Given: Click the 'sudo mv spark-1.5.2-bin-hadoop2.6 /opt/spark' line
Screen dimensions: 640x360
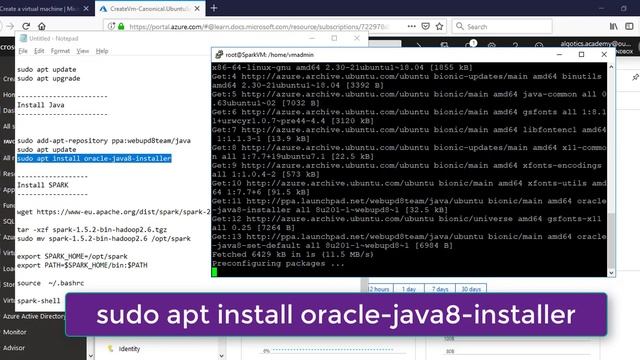Looking at the screenshot, I should [104, 239].
